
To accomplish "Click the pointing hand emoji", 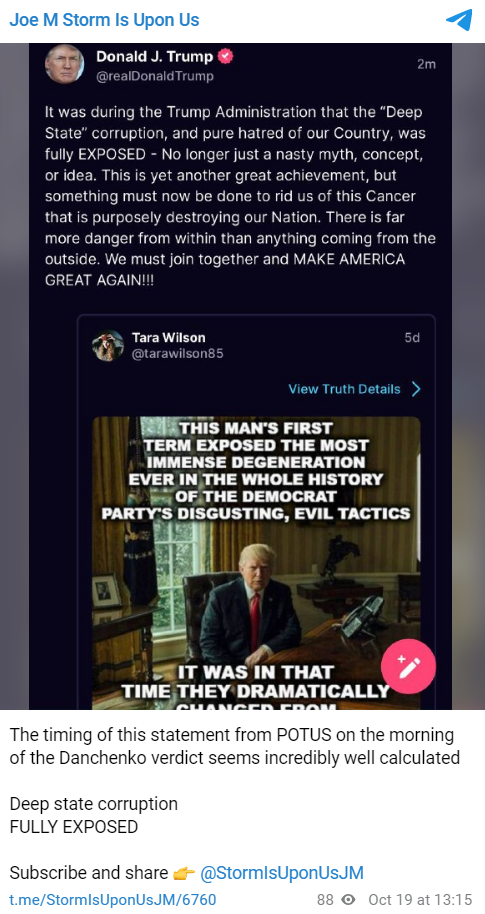I will pos(184,873).
